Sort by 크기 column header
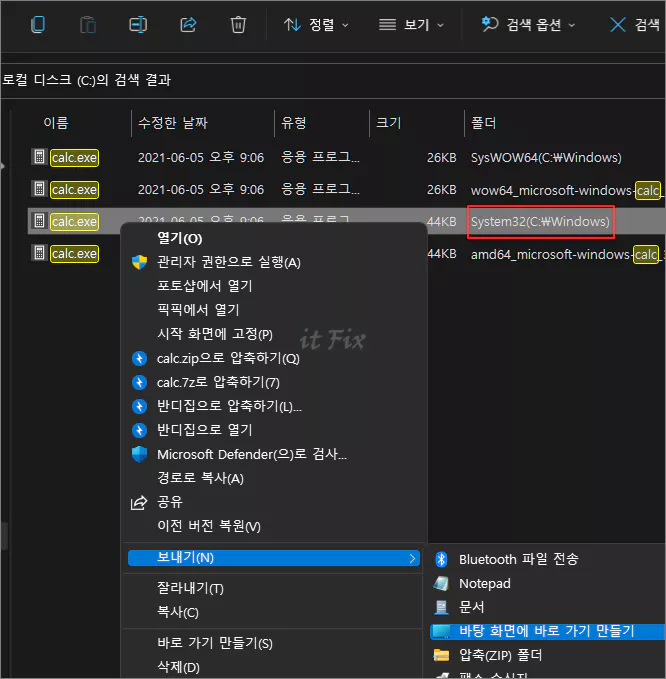 pos(388,123)
